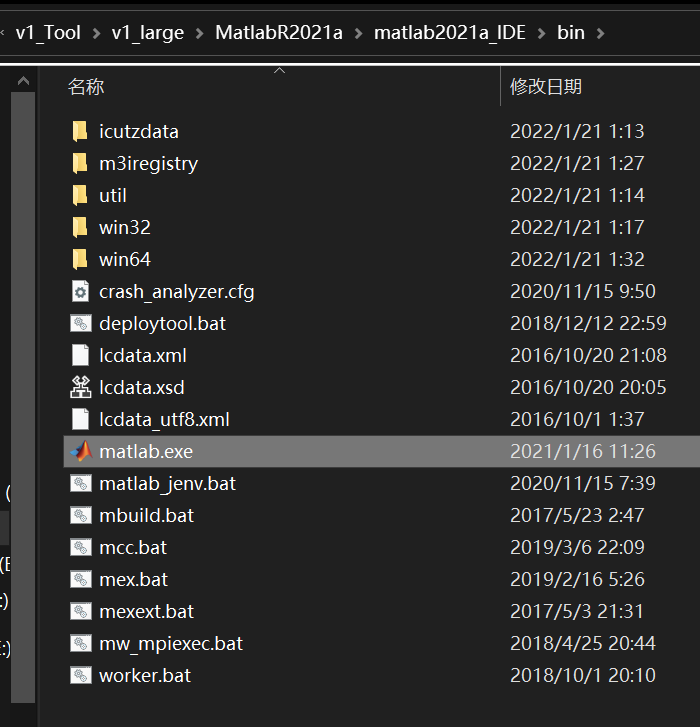
Task: Click the worker.bat batch icon
Action: tap(81, 675)
